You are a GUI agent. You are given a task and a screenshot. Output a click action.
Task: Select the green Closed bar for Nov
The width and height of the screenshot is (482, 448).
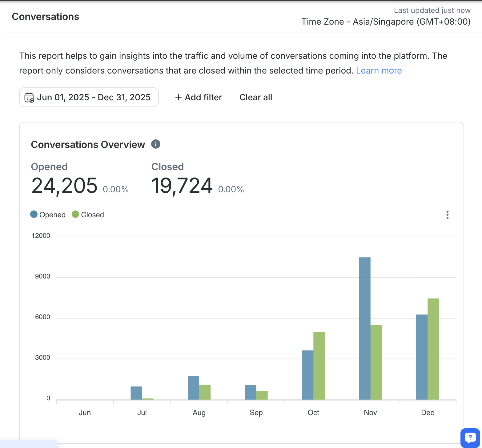376,362
